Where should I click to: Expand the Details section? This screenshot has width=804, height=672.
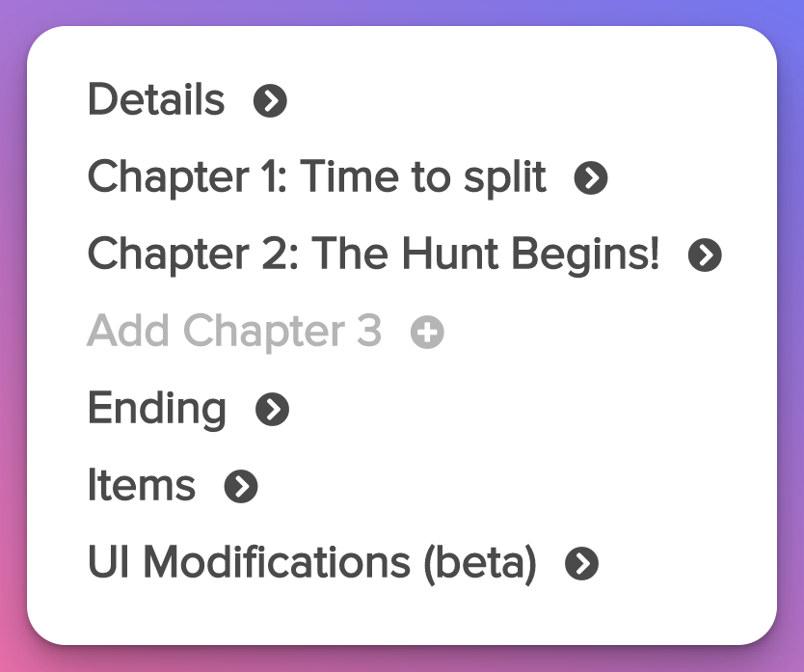click(155, 99)
